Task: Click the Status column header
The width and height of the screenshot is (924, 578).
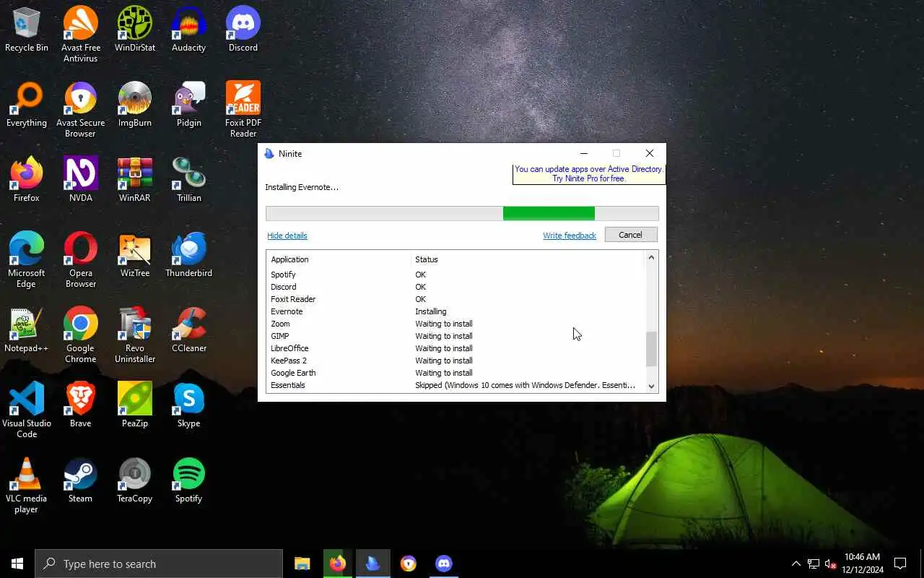Action: tap(527, 259)
